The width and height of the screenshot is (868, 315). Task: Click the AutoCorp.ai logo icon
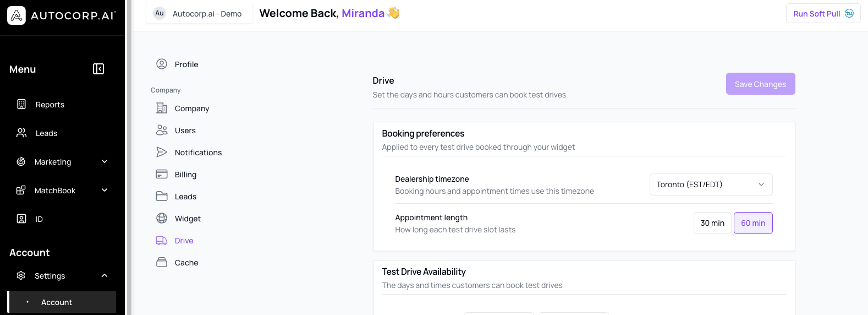pos(17,15)
